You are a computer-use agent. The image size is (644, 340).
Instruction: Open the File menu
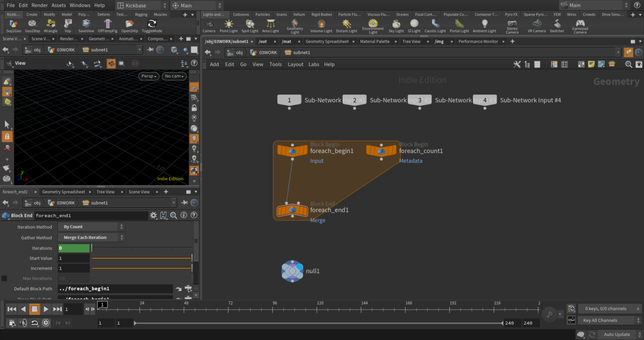coord(11,5)
